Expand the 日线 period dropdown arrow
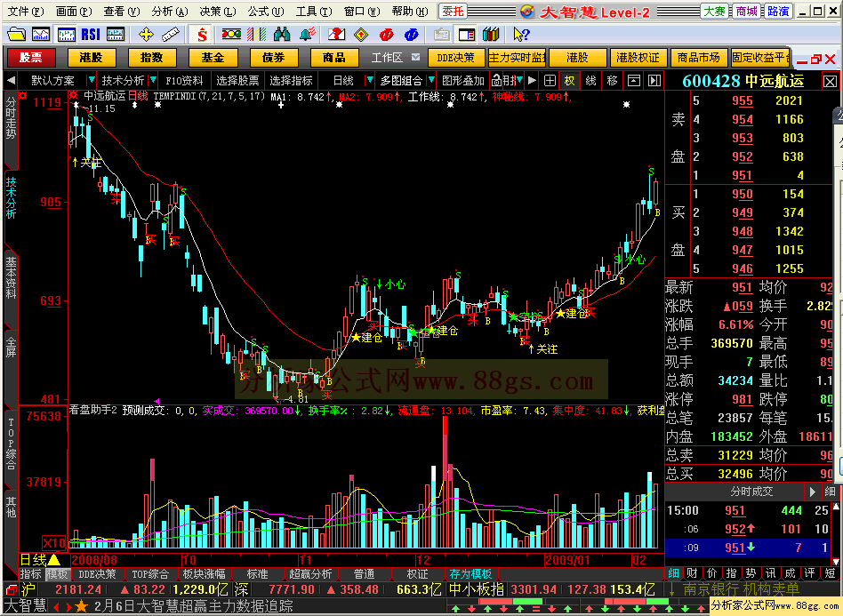 [x=369, y=81]
